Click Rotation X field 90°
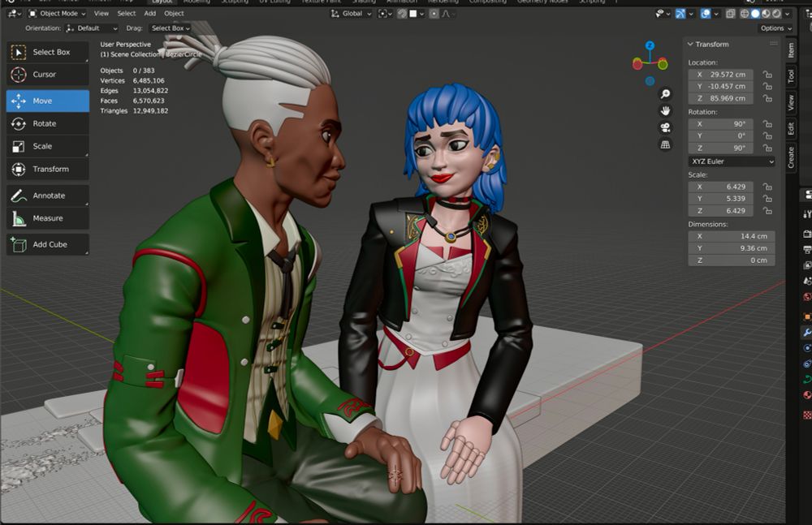812x525 pixels. [720, 124]
